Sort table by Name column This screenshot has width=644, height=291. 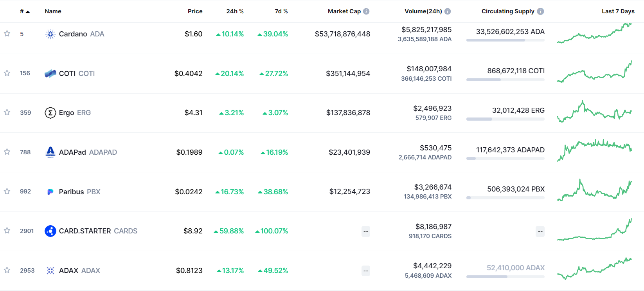(53, 11)
